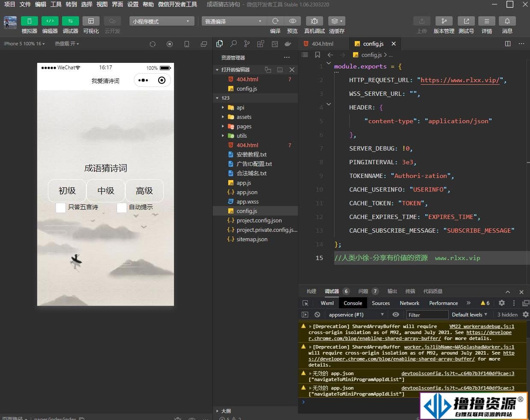Open the extensions icon in sidebar
Screen dimensions: 530x420
[x=261, y=44]
